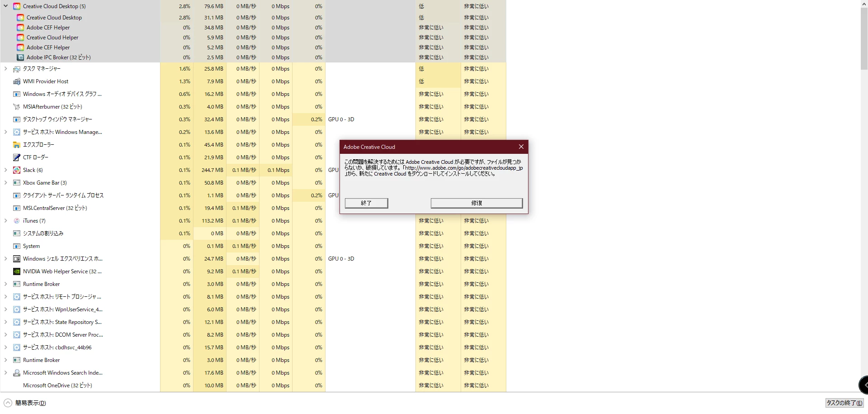Select the Slack (6) icon
Viewport: 868px width, 414px height.
coord(17,170)
